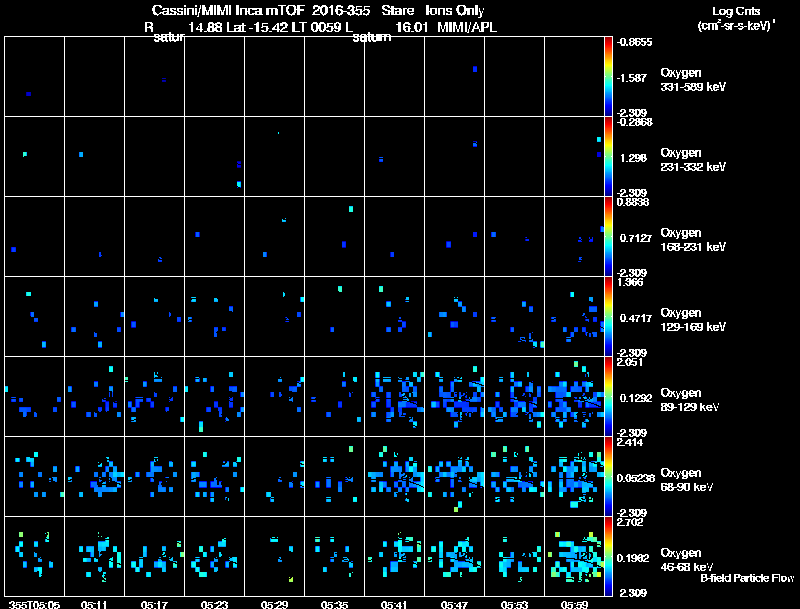Image resolution: width=800 pixels, height=609 pixels.
Task: Click the 05:59 time axis label
Action: point(574,604)
